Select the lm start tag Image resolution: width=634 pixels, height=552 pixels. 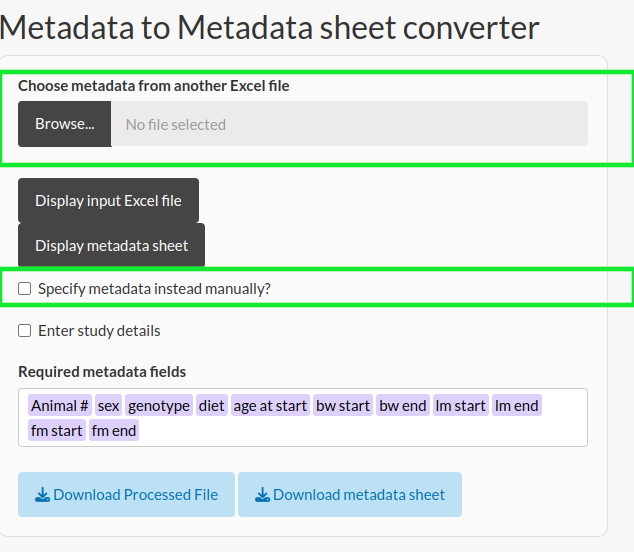point(461,405)
